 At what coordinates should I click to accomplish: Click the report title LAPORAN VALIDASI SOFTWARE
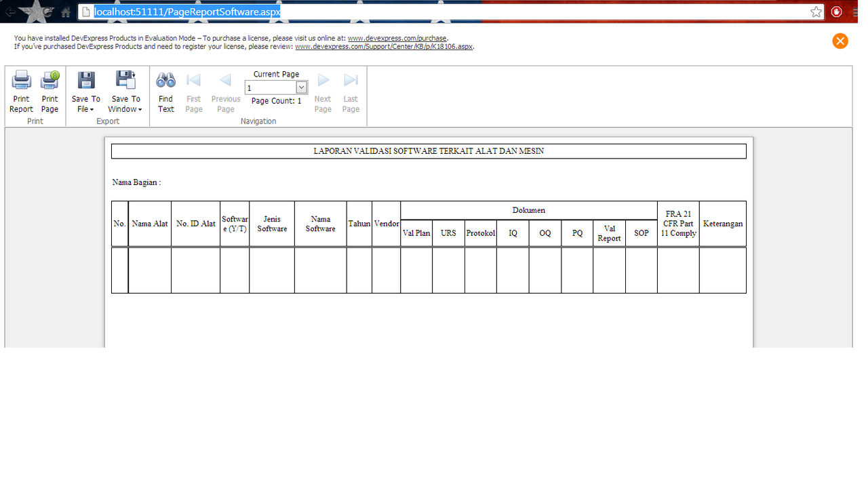click(x=428, y=151)
